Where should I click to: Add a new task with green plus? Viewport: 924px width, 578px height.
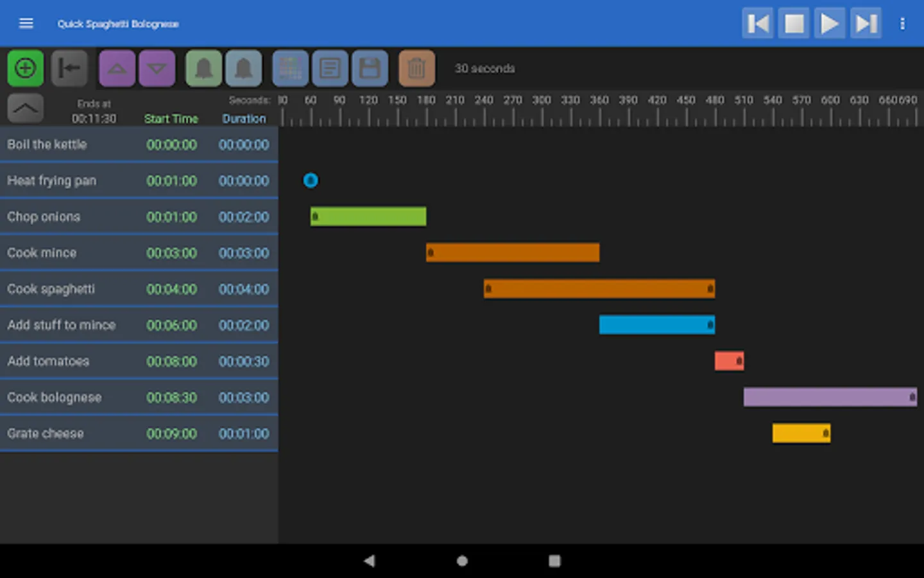tap(26, 68)
